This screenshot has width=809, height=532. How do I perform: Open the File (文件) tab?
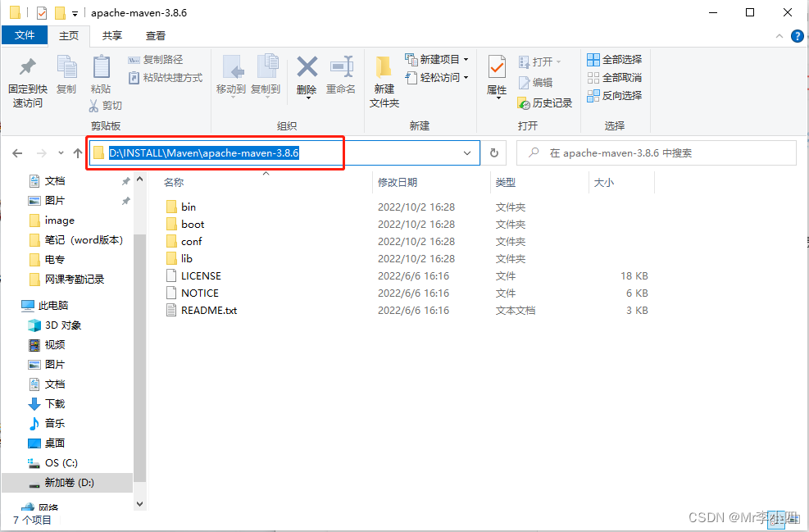coord(25,35)
